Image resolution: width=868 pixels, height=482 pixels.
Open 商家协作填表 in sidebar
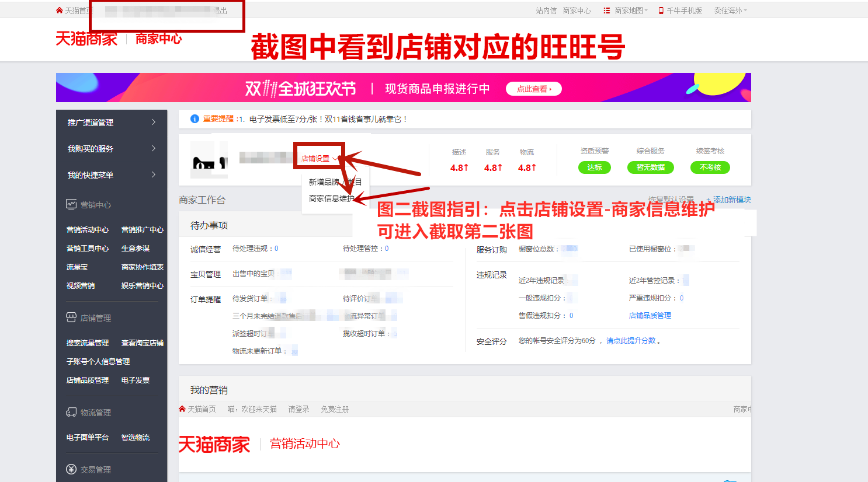click(143, 267)
